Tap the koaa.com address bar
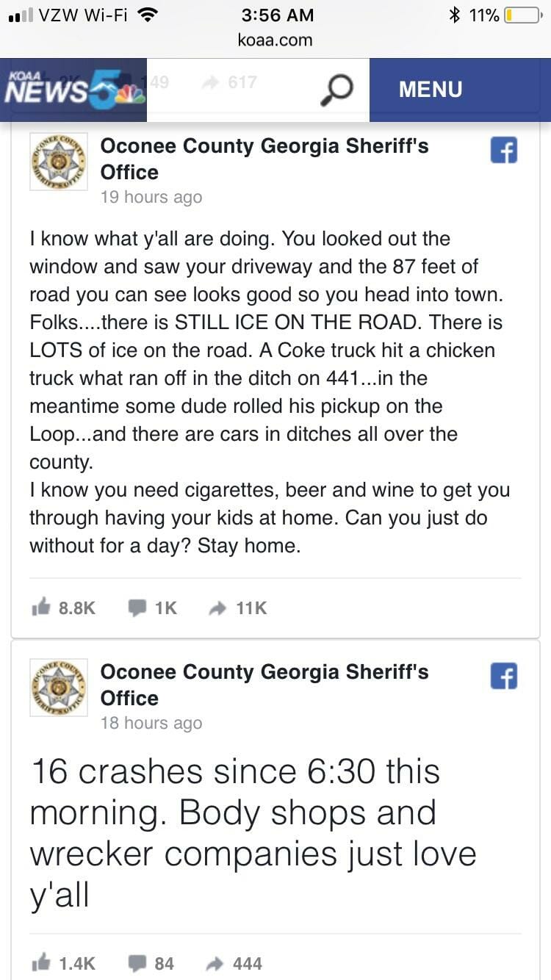The image size is (551, 980). coord(275,40)
